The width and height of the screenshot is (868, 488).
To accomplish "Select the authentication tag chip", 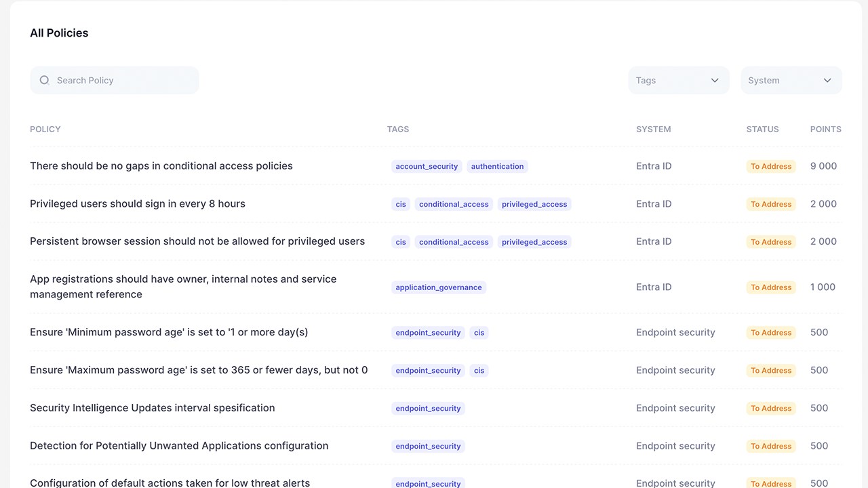I will click(x=497, y=166).
